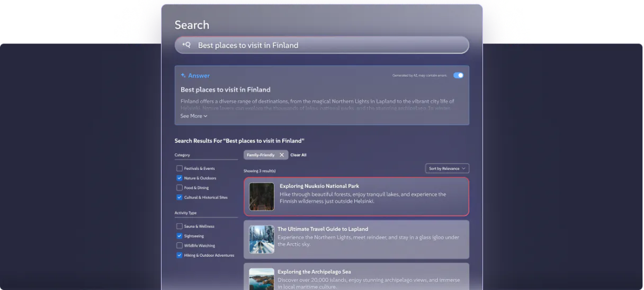Uncheck the Nature & Outdoors checkbox
The height and width of the screenshot is (290, 644).
point(180,178)
